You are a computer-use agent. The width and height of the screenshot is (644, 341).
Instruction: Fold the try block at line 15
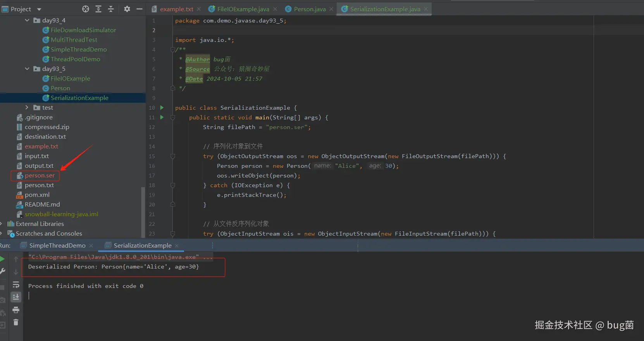pyautogui.click(x=173, y=156)
